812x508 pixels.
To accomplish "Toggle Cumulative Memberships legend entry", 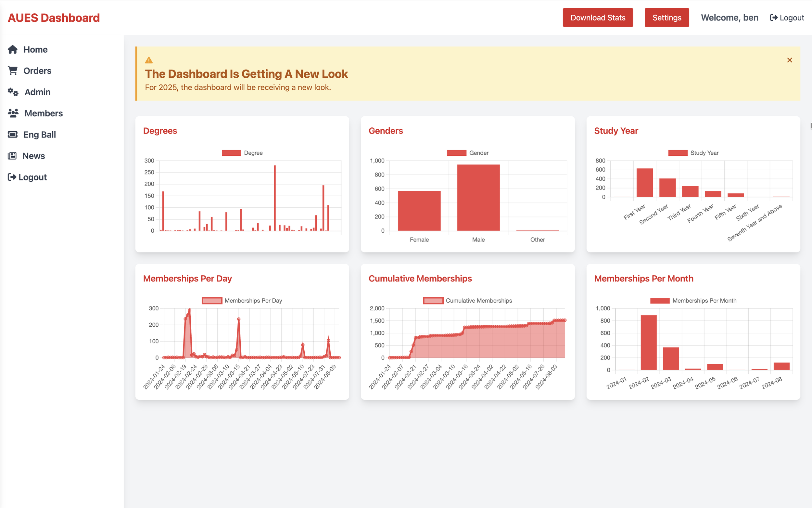I will coord(433,301).
